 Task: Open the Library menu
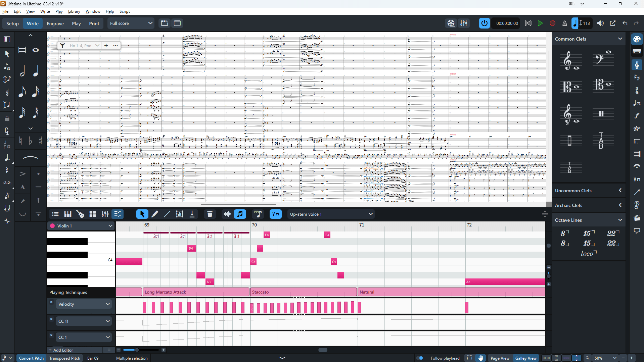click(74, 11)
